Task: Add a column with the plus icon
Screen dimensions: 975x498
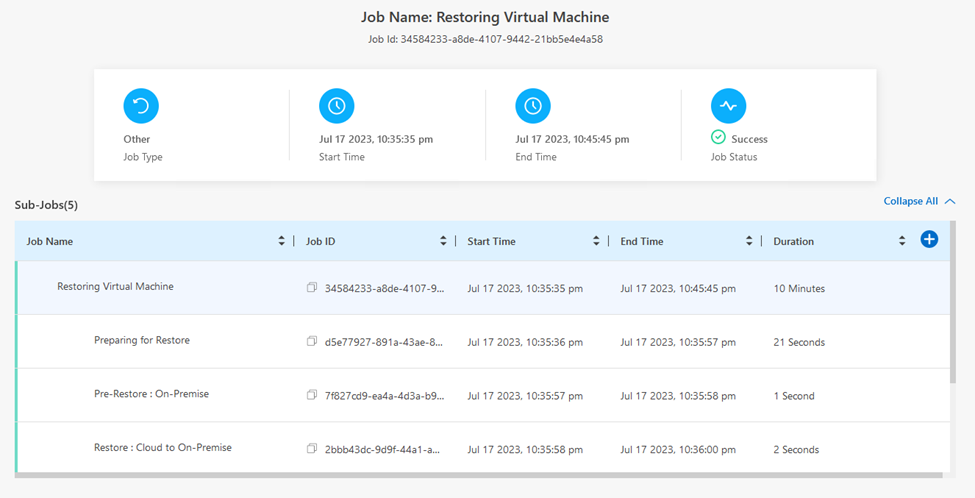Action: coord(929,239)
